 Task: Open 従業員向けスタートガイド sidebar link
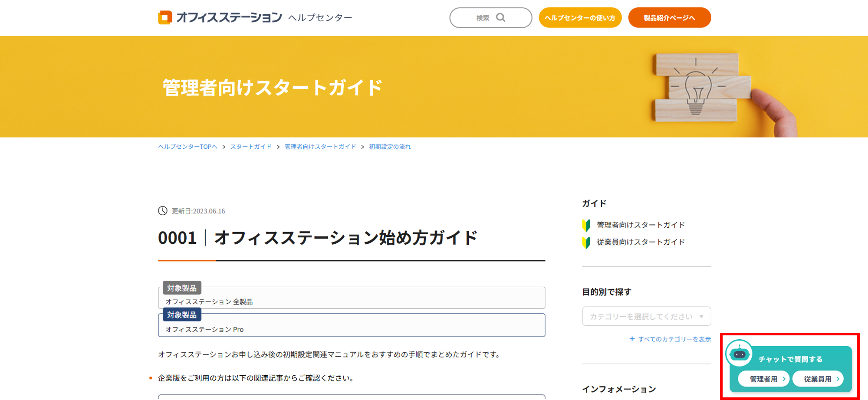tap(641, 242)
